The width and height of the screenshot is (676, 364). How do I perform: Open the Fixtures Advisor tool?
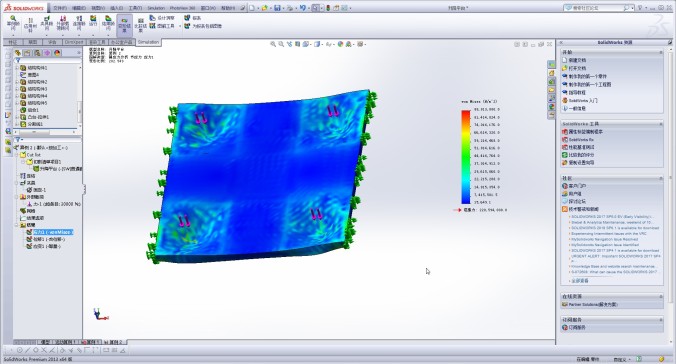click(46, 24)
